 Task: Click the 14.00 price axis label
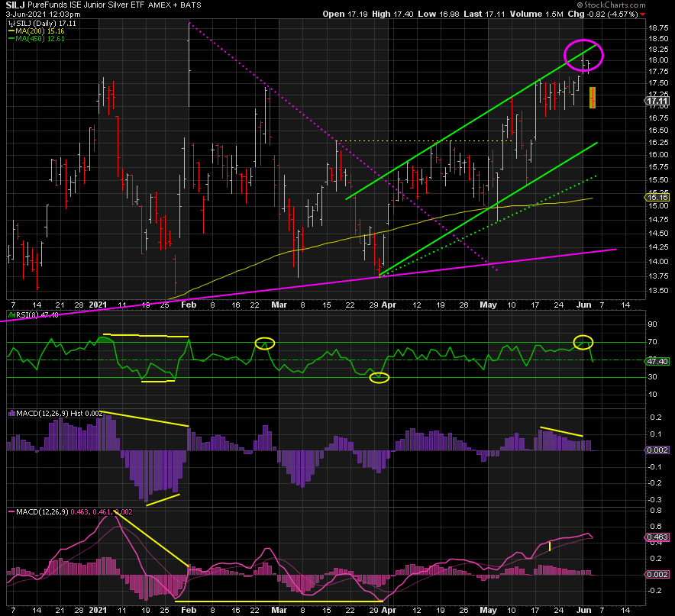pyautogui.click(x=658, y=261)
